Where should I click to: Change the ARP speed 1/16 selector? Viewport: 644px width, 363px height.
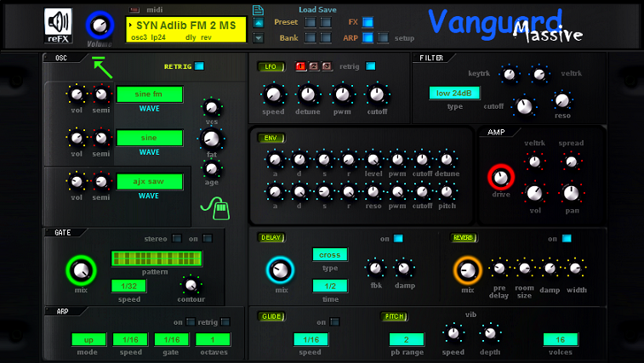click(130, 339)
